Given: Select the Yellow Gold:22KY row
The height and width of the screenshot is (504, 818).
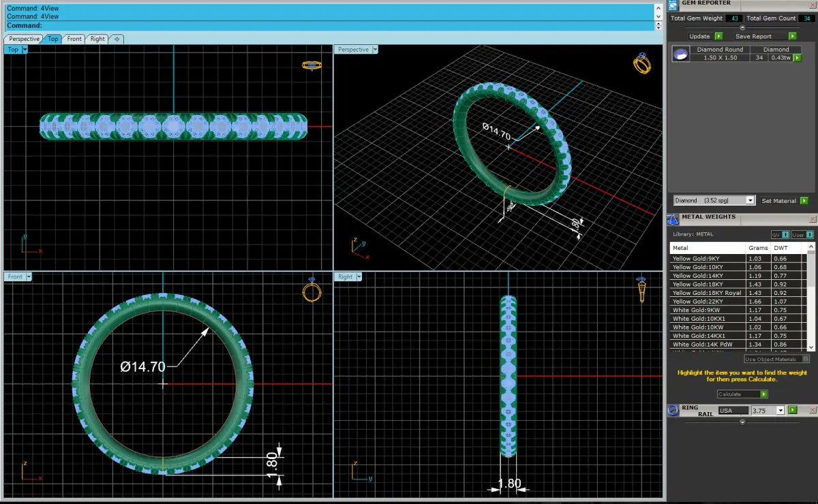Looking at the screenshot, I should [738, 302].
